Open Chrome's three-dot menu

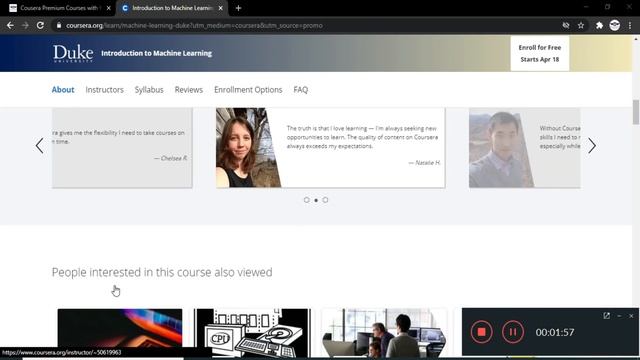click(630, 25)
